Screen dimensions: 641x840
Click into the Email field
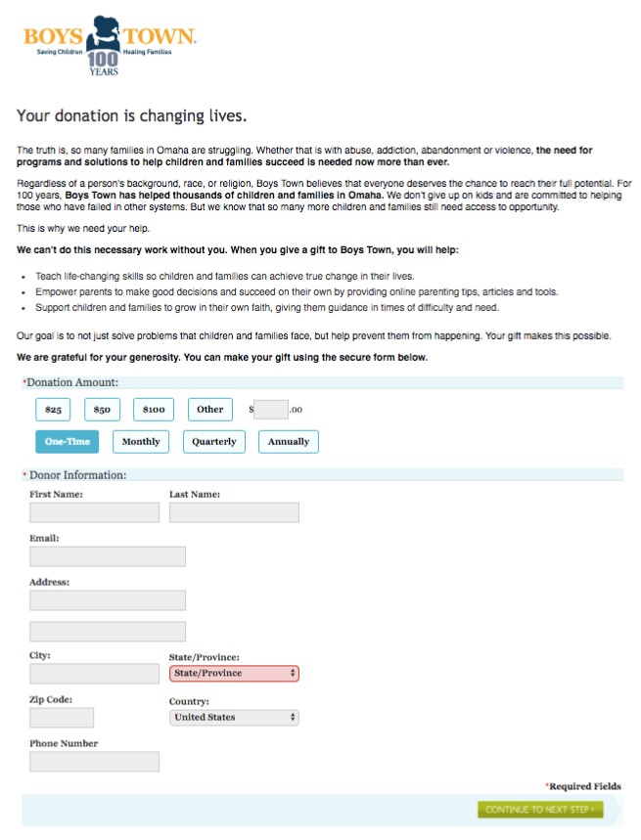point(108,556)
